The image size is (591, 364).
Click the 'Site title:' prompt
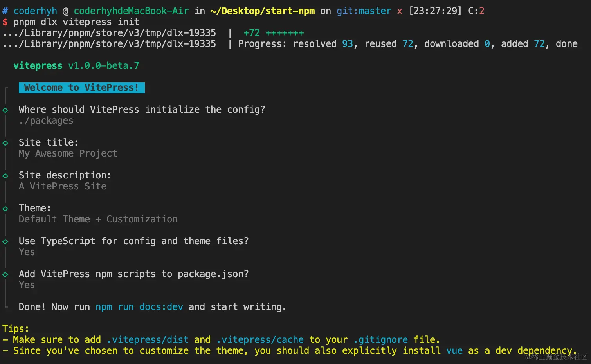[49, 142]
